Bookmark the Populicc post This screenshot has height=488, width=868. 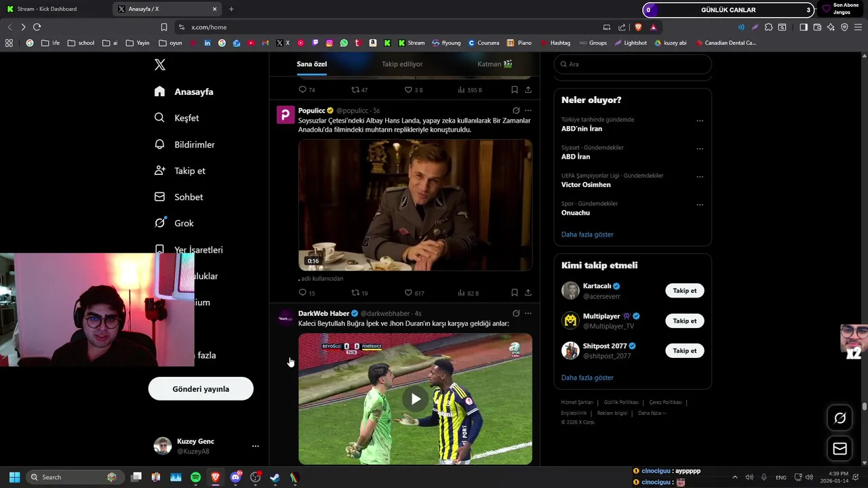(515, 293)
